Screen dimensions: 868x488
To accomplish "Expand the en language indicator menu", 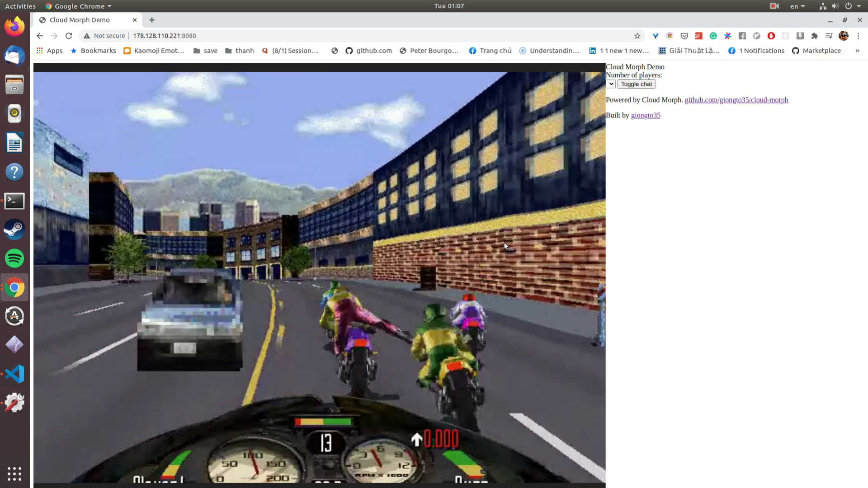I will pyautogui.click(x=797, y=6).
